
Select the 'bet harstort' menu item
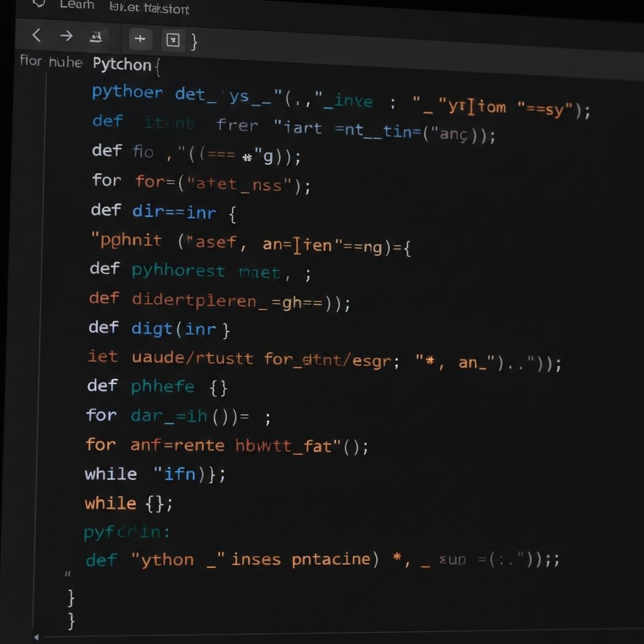pyautogui.click(x=148, y=8)
